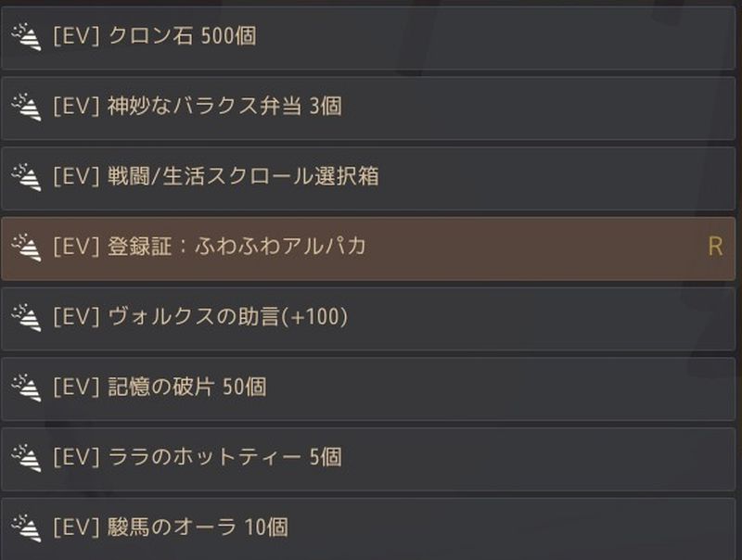Image resolution: width=742 pixels, height=560 pixels.
Task: Select [EV] ヴォルクスの助言(+100) reward
Action: pyautogui.click(x=371, y=318)
